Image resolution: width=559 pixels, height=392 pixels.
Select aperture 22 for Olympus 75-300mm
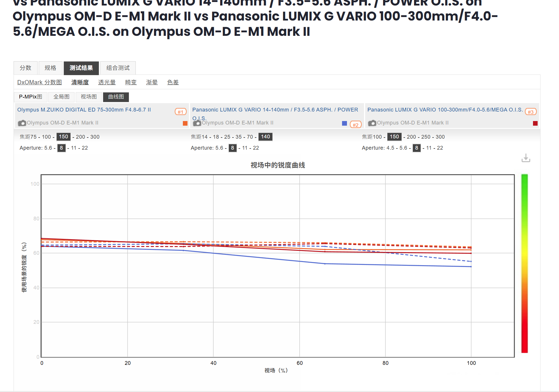[x=85, y=148]
